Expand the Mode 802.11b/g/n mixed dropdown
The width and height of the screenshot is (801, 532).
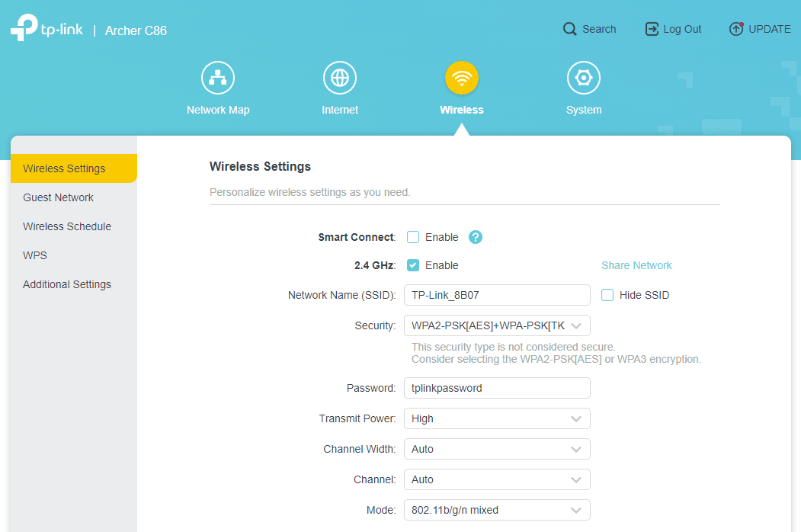(497, 510)
